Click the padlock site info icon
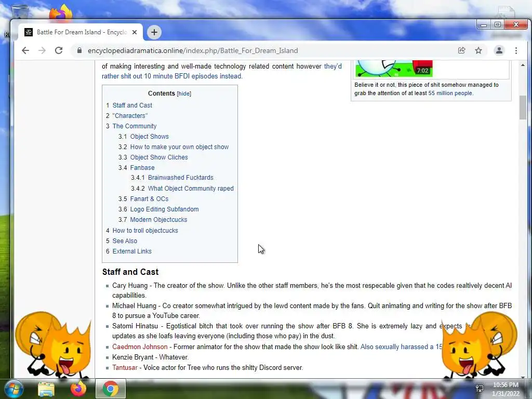The image size is (532, 399). pos(79,50)
